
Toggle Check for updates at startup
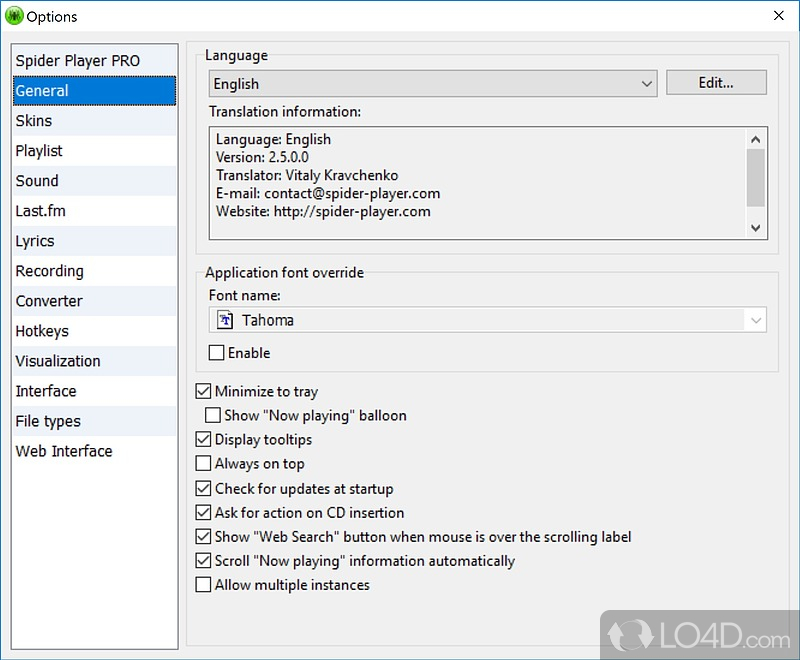tap(203, 489)
